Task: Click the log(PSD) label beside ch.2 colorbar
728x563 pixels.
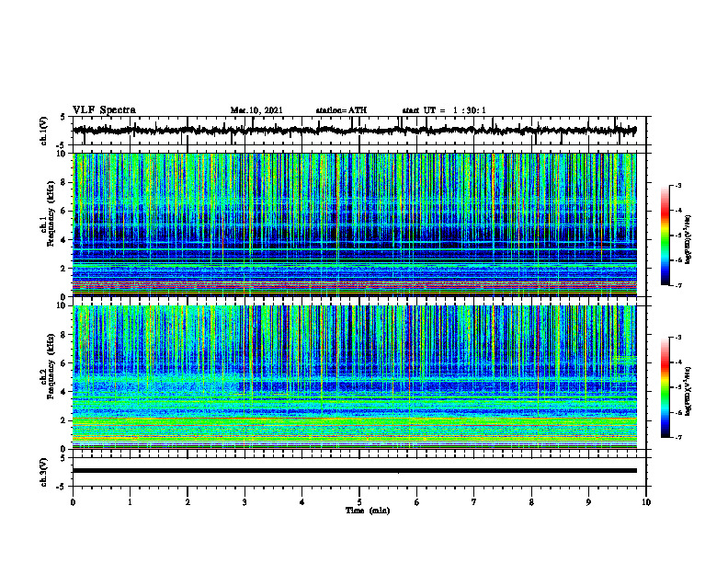Action: tap(688, 391)
